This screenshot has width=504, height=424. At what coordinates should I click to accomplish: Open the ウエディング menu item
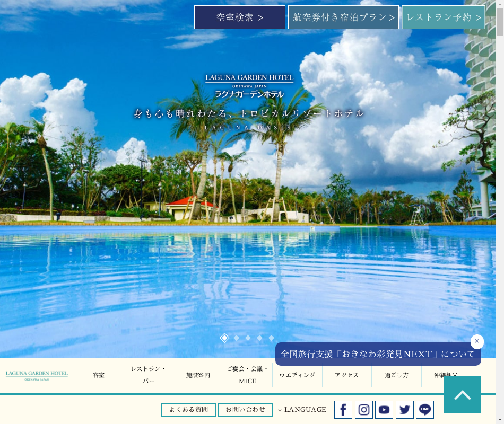pyautogui.click(x=297, y=375)
